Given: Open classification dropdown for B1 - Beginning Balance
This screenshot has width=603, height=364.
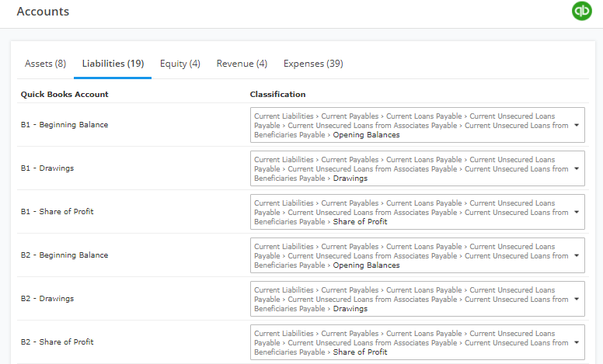Looking at the screenshot, I should [x=417, y=125].
